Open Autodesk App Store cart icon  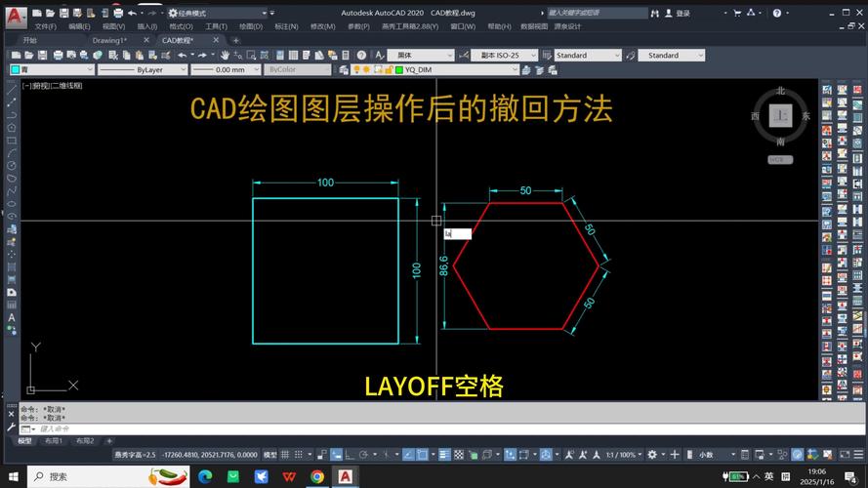click(x=737, y=13)
